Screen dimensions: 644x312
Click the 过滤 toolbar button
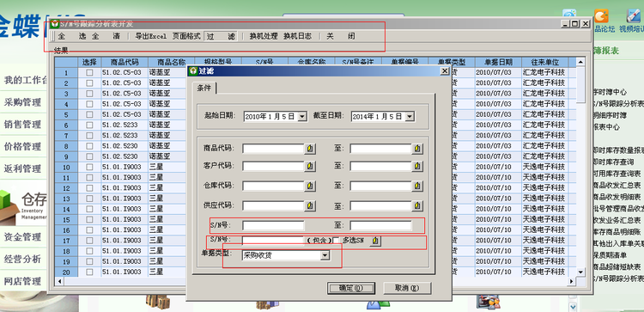[221, 36]
